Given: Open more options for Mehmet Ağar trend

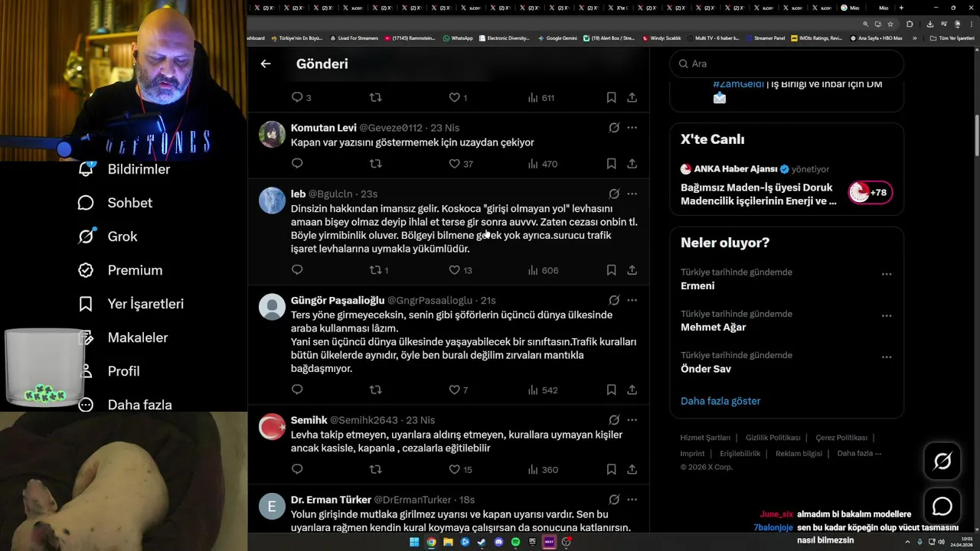Looking at the screenshot, I should pyautogui.click(x=887, y=315).
